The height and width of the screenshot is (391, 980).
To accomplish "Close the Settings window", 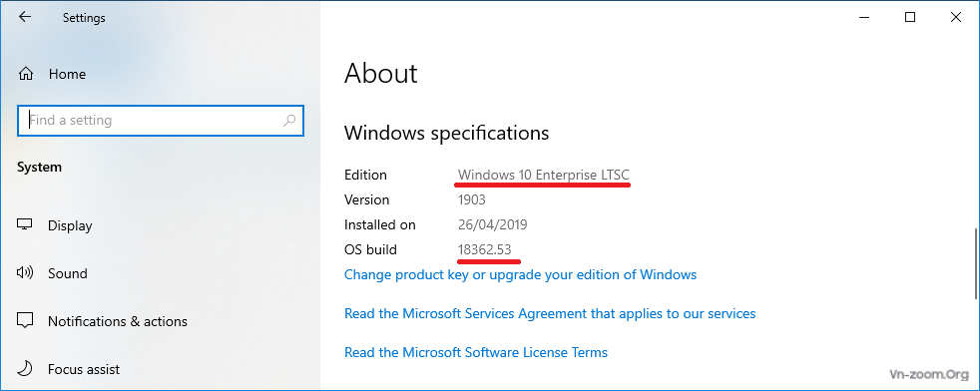I will 956,18.
